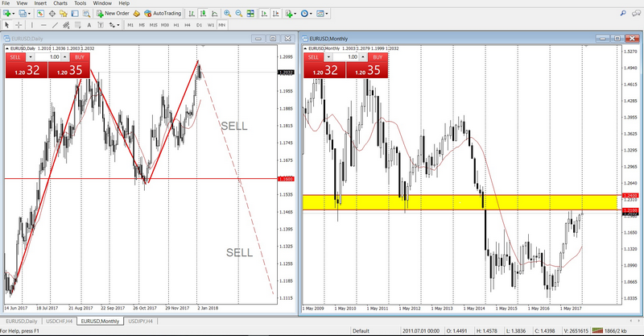Toggle AutoTrading on
Viewport: 644px width, 336px height.
click(159, 14)
